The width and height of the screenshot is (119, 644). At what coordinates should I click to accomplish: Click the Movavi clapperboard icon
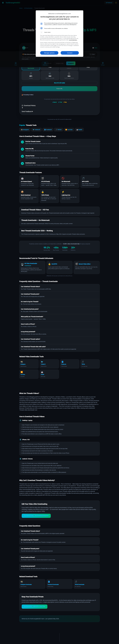pyautogui.click(x=77, y=264)
